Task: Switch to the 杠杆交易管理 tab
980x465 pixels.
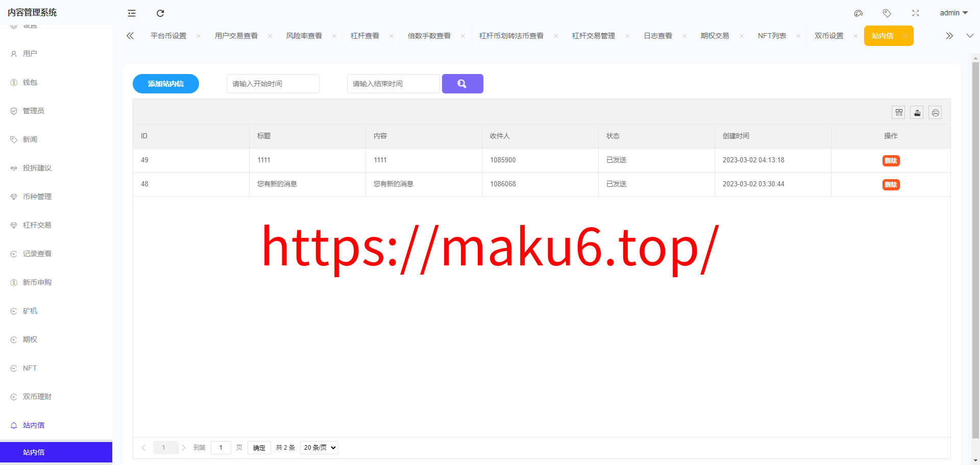Action: coord(594,36)
